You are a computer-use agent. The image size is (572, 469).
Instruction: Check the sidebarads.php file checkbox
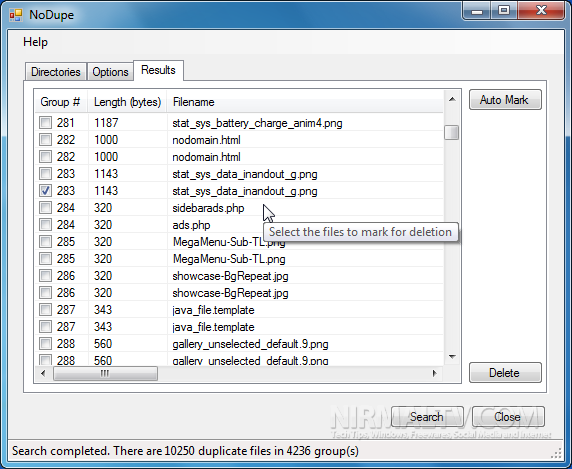(x=46, y=208)
